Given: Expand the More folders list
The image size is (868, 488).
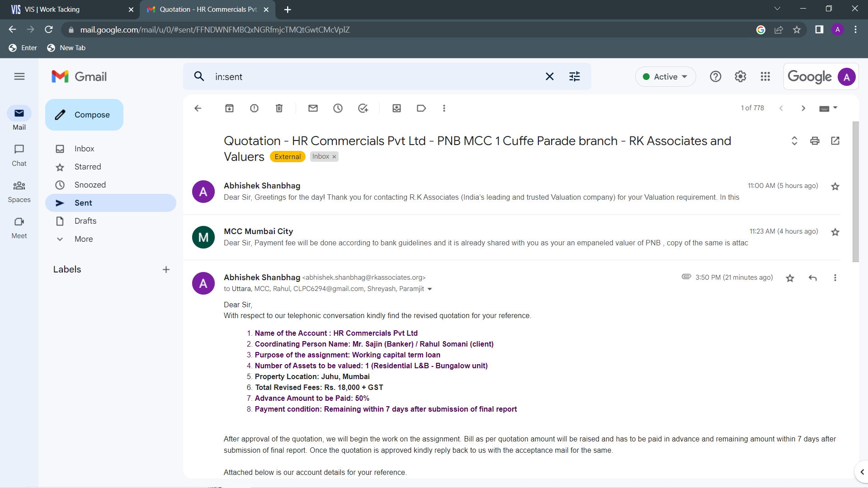Looking at the screenshot, I should click(84, 239).
